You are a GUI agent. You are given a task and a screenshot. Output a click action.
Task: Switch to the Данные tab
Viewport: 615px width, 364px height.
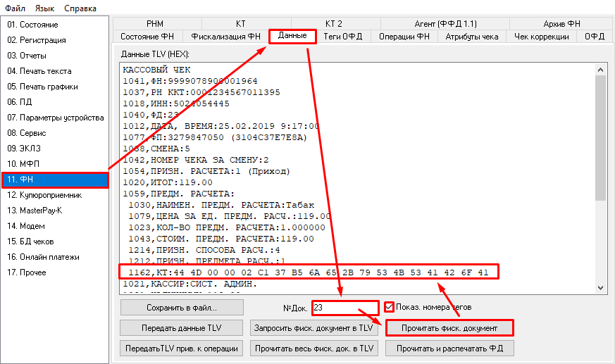point(292,35)
